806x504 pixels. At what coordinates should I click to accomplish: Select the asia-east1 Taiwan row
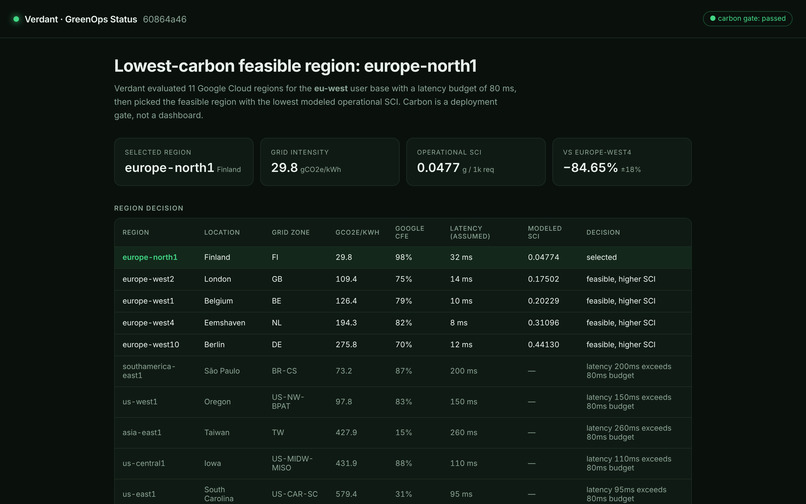pos(402,433)
